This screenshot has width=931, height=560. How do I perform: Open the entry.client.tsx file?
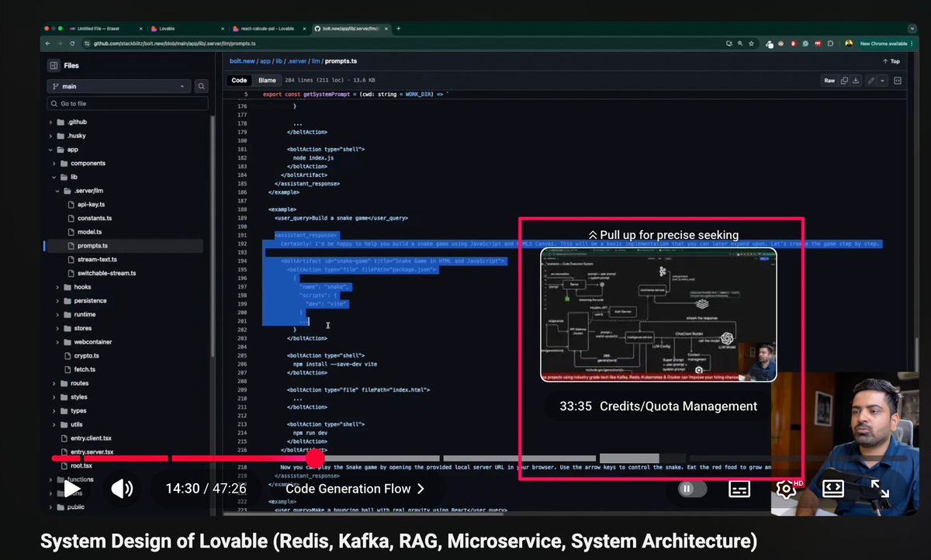(x=92, y=438)
